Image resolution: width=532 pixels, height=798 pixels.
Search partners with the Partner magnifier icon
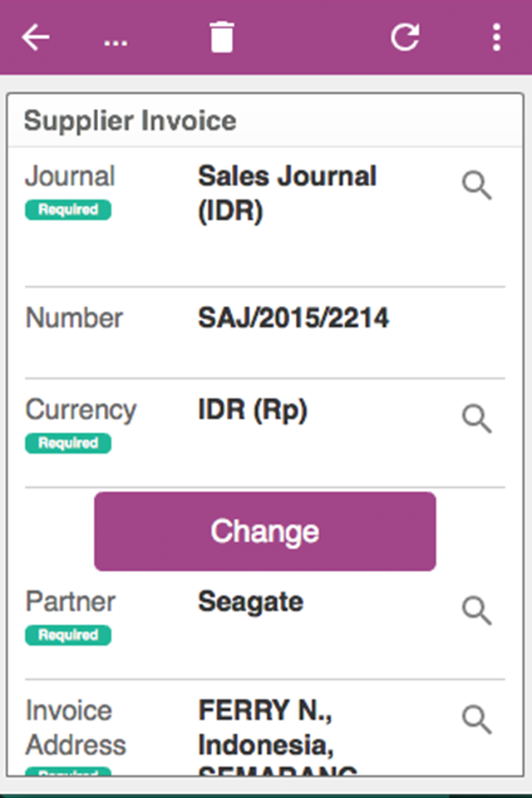point(477,610)
